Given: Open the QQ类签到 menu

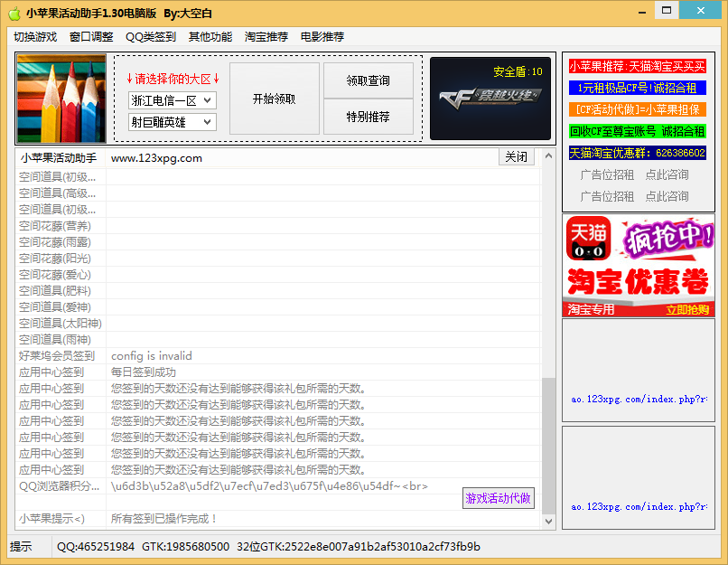Looking at the screenshot, I should click(x=151, y=37).
